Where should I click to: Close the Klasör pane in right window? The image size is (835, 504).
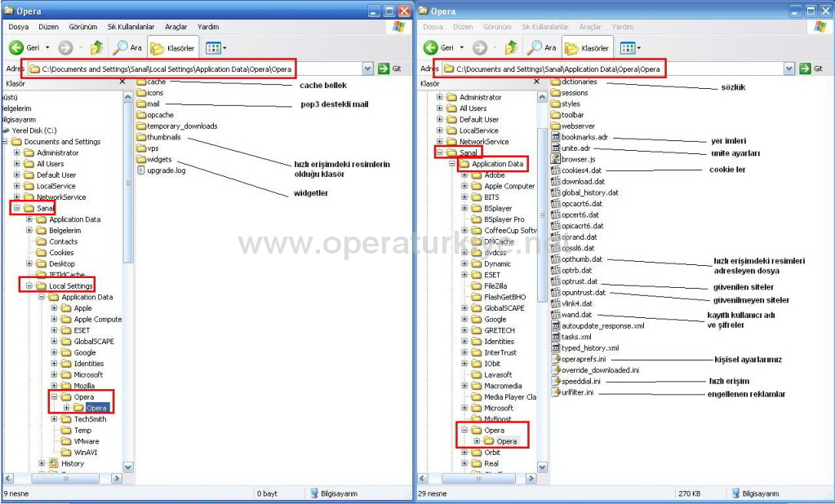click(x=537, y=82)
